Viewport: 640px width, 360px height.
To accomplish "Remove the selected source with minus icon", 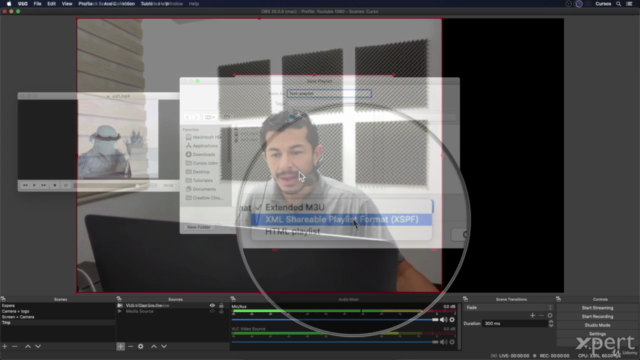I will tap(131, 346).
